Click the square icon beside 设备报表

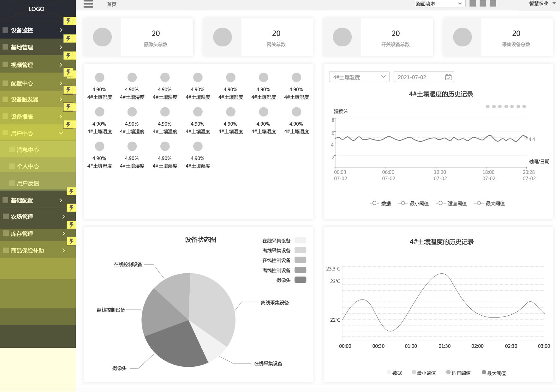(5, 116)
